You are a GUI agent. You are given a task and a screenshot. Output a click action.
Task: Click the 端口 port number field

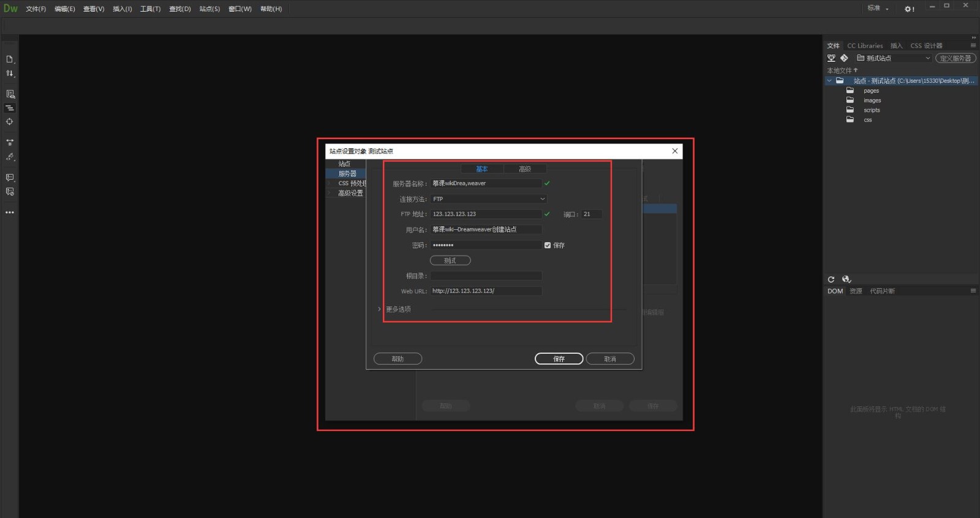[591, 214]
